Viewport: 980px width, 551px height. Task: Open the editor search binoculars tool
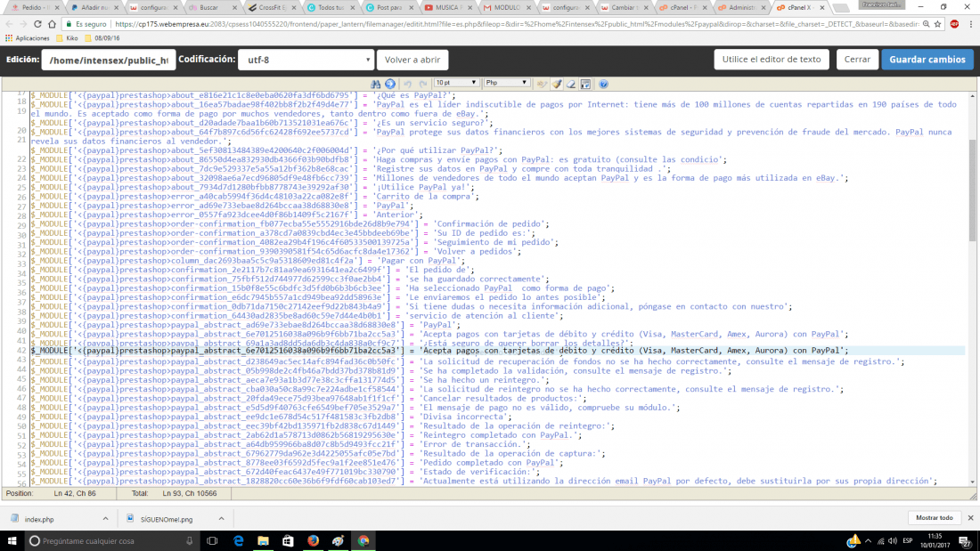pos(376,84)
